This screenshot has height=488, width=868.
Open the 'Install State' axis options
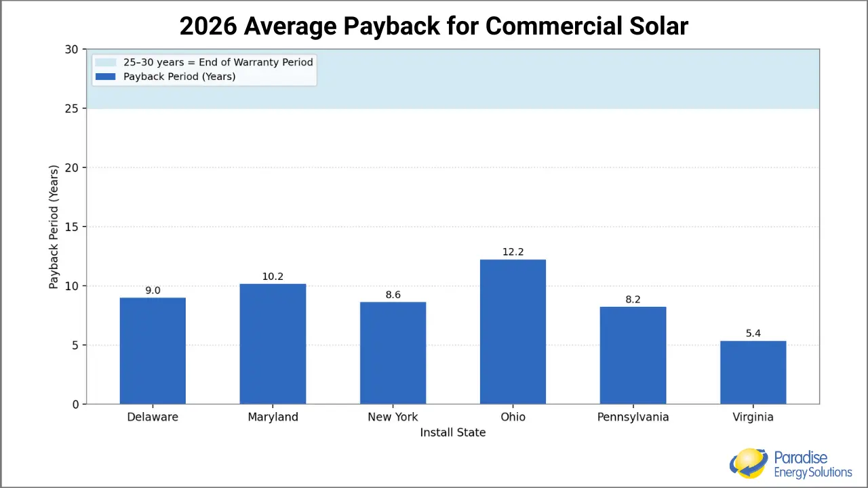pos(452,432)
